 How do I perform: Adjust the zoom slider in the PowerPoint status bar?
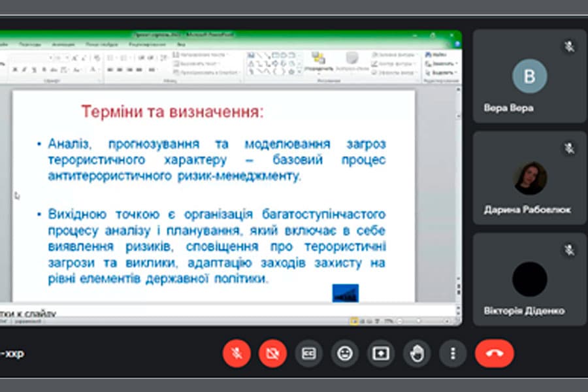(x=418, y=321)
